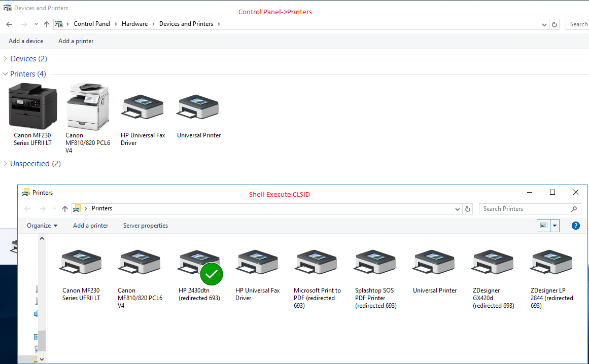Go up one level in Devices and Printers

point(47,24)
